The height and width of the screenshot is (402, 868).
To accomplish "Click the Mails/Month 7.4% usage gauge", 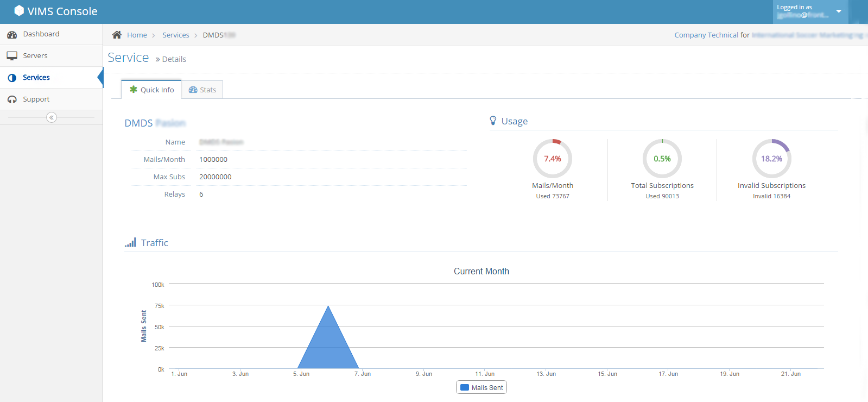I will 553,159.
